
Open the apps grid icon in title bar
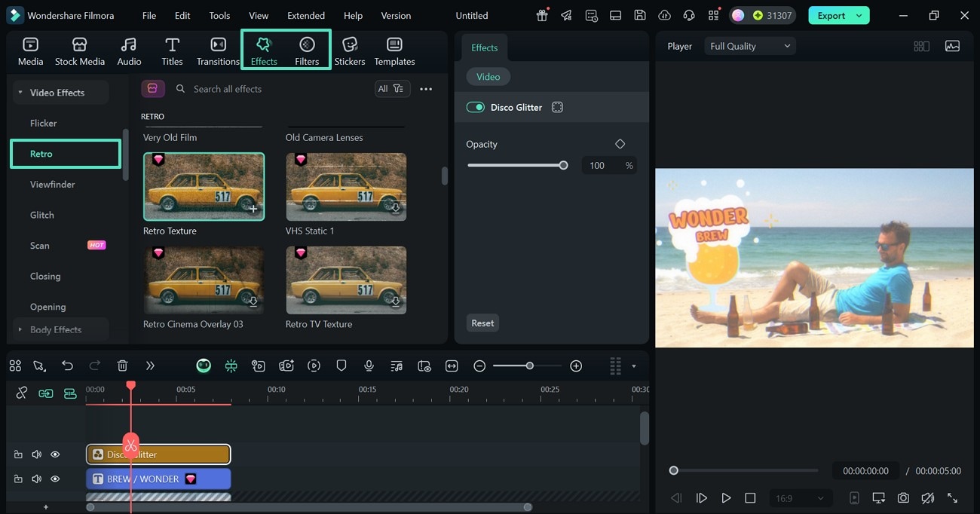(x=713, y=15)
